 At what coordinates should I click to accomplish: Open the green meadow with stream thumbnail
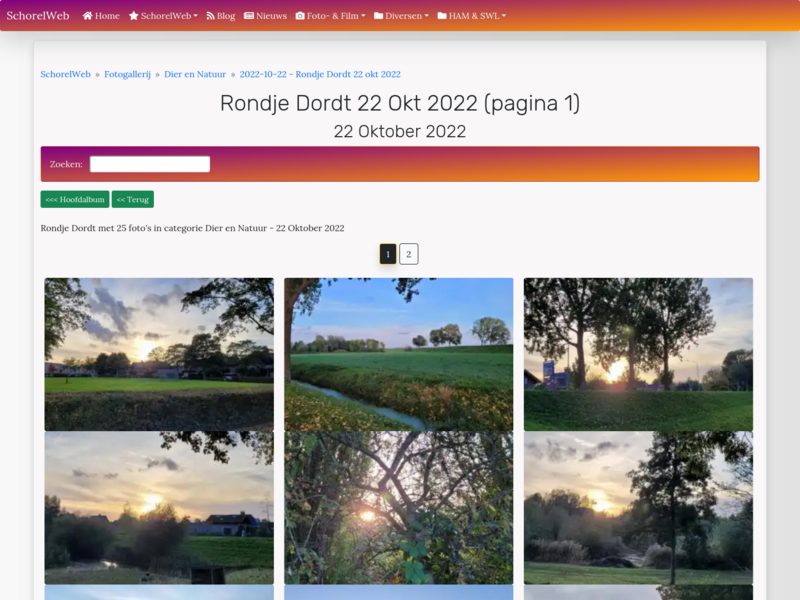[x=398, y=354]
